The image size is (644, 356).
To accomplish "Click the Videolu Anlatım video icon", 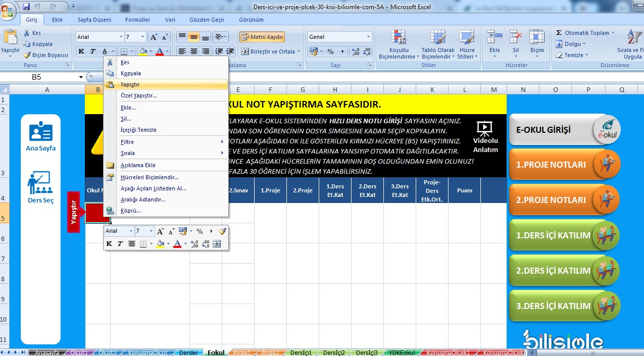I will 485,128.
